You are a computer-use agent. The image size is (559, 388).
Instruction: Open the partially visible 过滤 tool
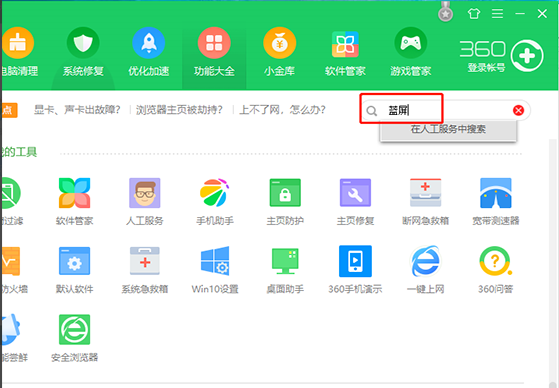click(x=11, y=201)
